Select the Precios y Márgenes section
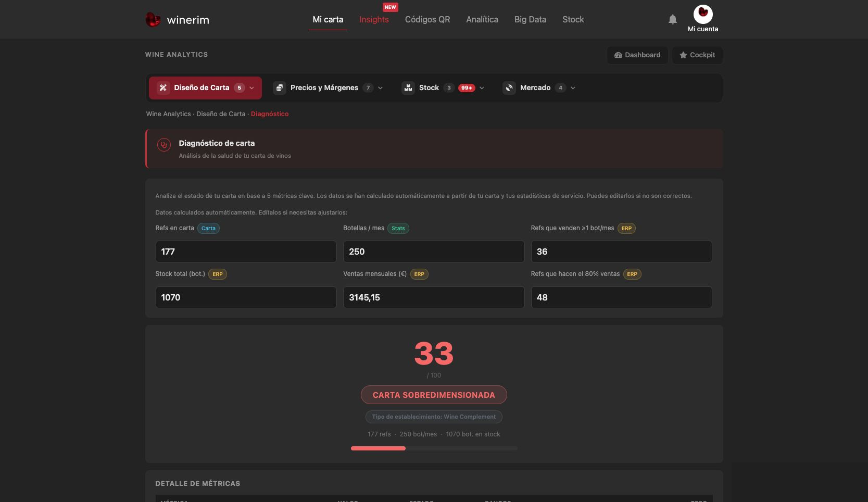This screenshot has width=868, height=502. (329, 88)
